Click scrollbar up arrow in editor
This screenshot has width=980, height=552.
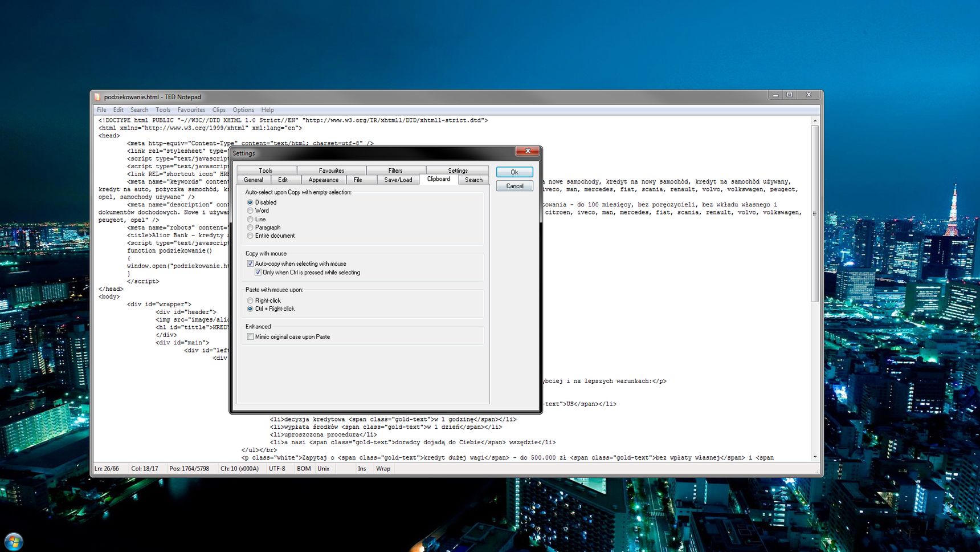click(x=815, y=121)
